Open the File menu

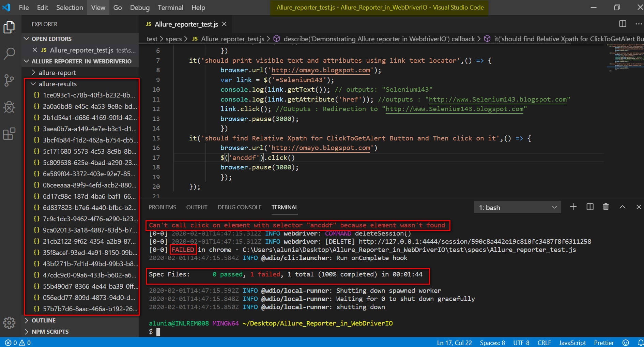pos(24,7)
